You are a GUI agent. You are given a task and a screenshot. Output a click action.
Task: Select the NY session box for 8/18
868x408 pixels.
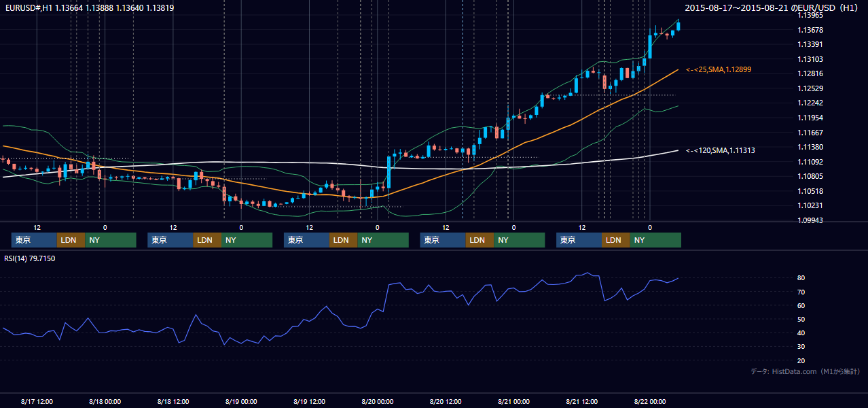247,240
